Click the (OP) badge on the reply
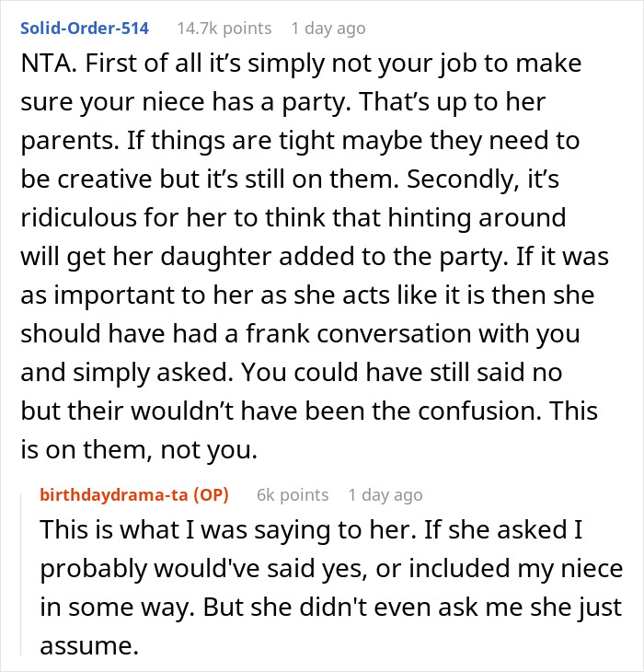 coord(211,495)
